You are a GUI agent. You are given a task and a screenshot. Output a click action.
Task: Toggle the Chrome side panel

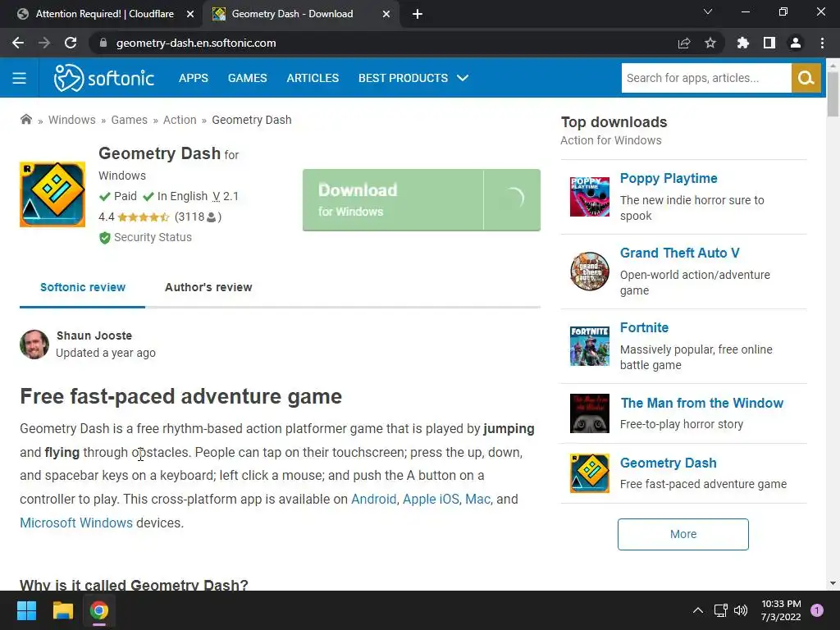pyautogui.click(x=769, y=43)
